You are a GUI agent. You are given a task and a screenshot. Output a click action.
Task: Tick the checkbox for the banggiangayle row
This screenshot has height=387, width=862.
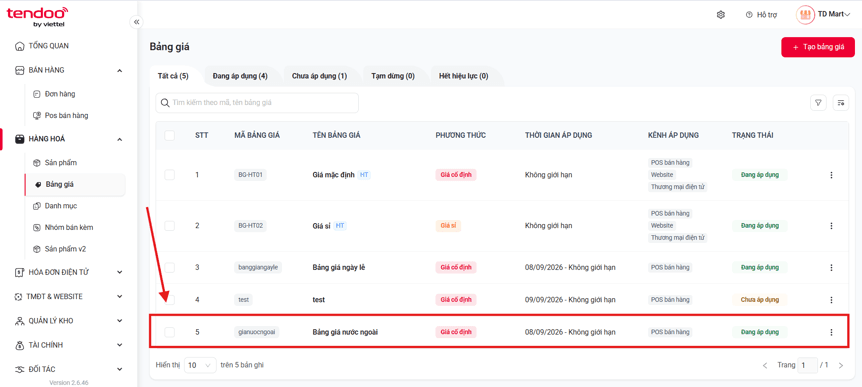click(170, 267)
